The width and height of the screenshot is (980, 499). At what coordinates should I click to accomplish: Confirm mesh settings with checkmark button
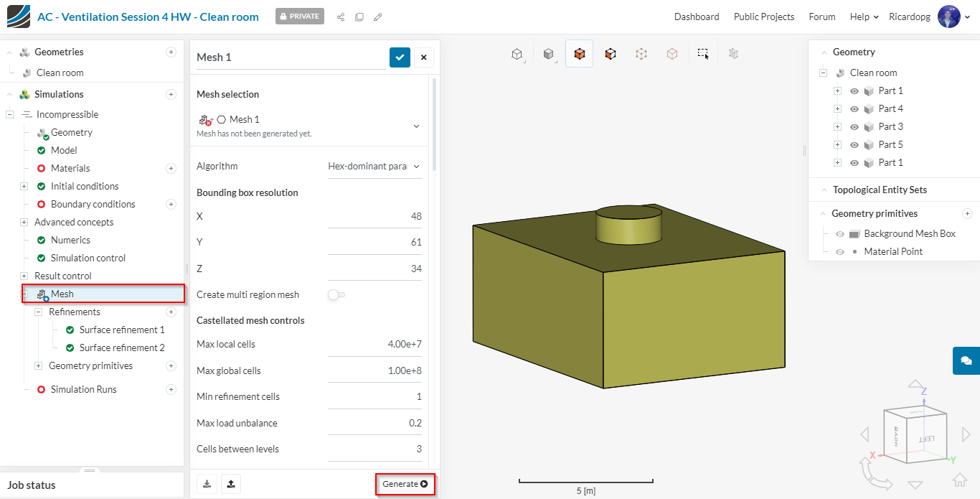coord(400,57)
